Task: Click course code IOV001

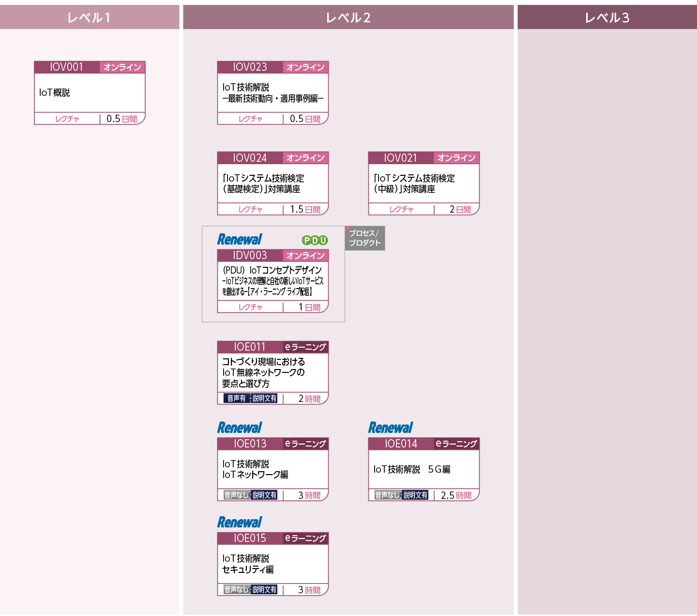Action: [x=67, y=67]
